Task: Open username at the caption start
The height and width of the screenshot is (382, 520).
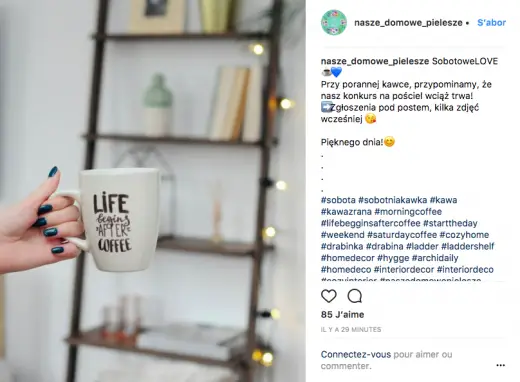Action: (x=375, y=61)
